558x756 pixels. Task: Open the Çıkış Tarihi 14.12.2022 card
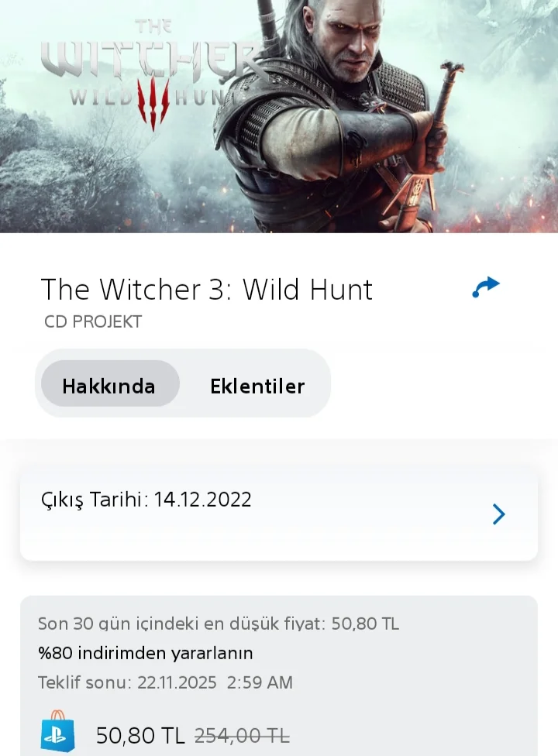click(x=279, y=515)
